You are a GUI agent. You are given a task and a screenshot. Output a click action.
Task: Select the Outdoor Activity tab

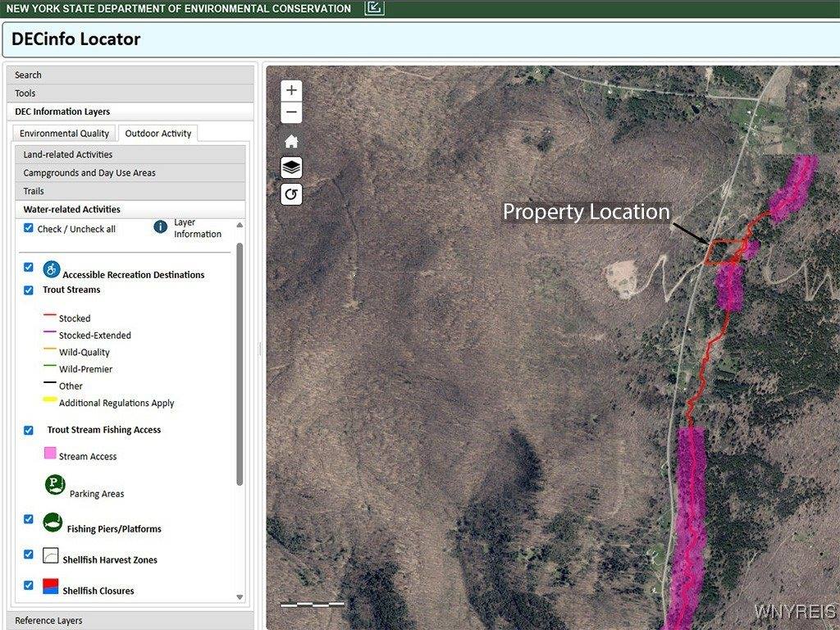click(157, 134)
